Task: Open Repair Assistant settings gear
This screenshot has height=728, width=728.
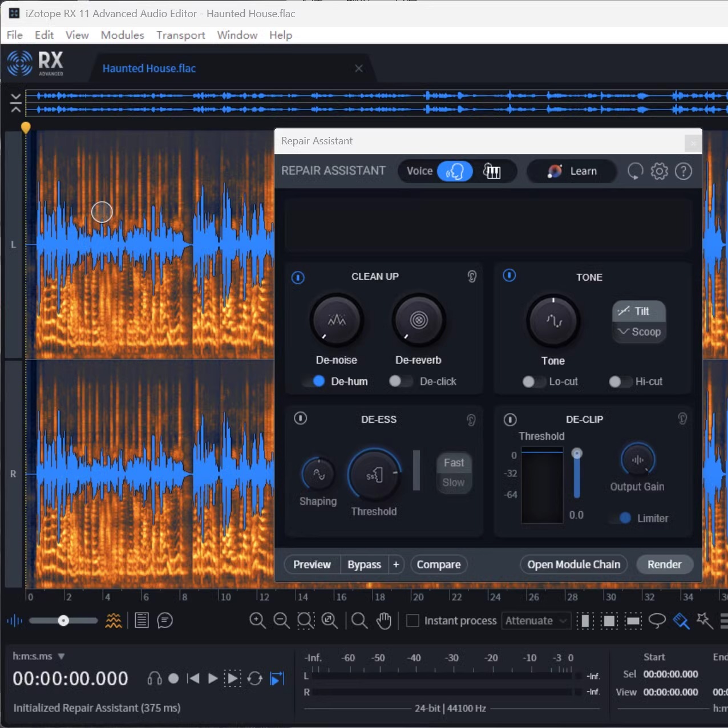Action: (659, 171)
